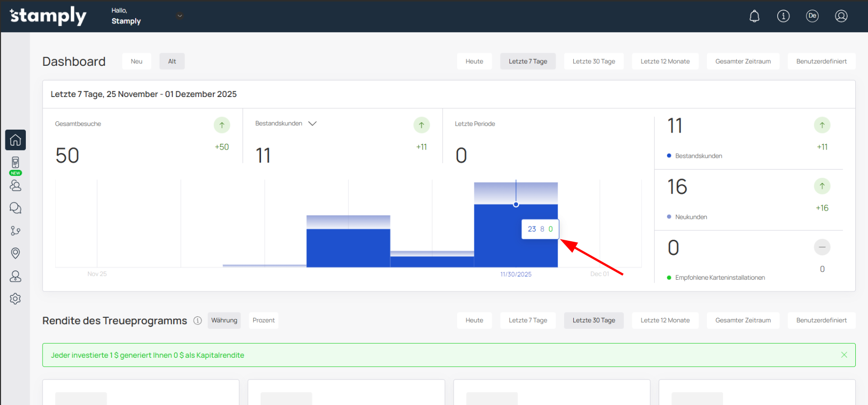The width and height of the screenshot is (868, 405).
Task: Select dashboard Letzte 30 Tage tab
Action: click(593, 61)
